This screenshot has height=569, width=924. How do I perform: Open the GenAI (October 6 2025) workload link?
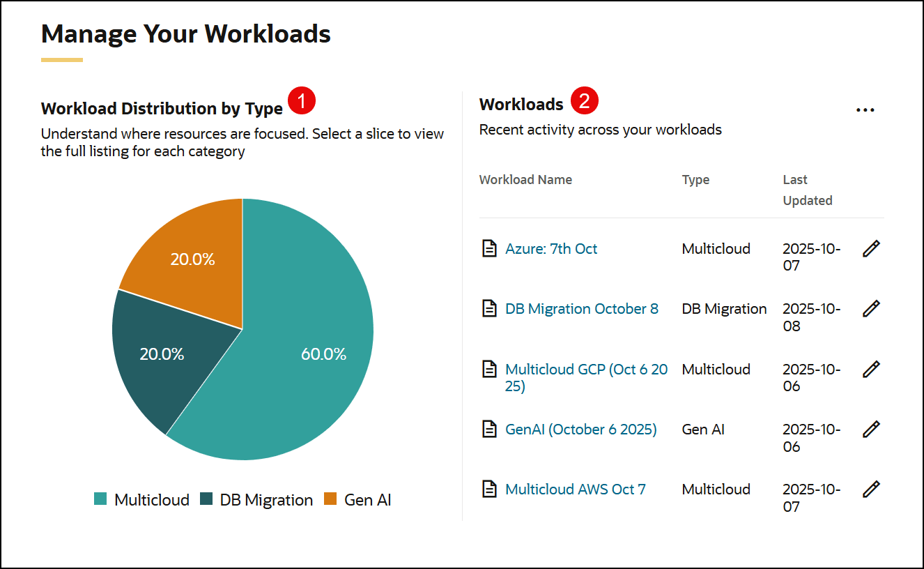click(581, 429)
